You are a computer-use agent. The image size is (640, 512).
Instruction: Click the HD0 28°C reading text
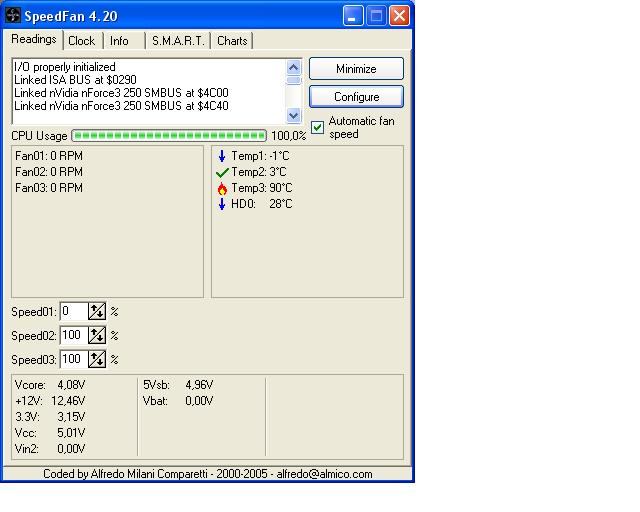(x=262, y=204)
